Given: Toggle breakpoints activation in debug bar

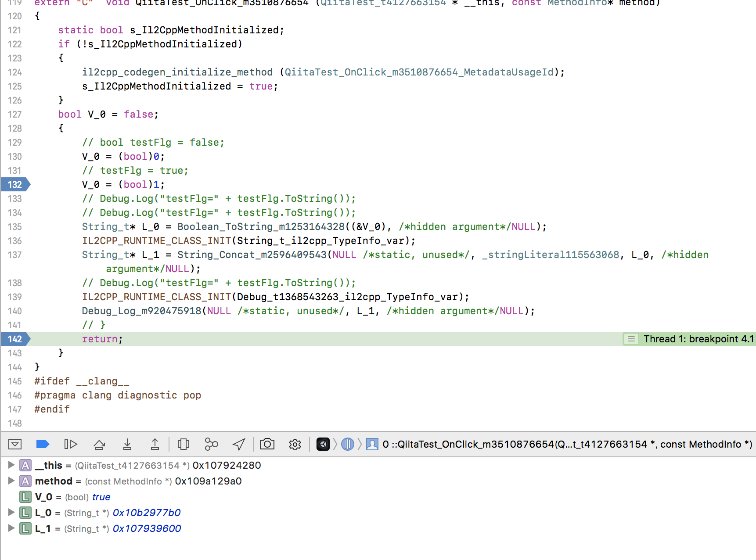Looking at the screenshot, I should (x=43, y=444).
